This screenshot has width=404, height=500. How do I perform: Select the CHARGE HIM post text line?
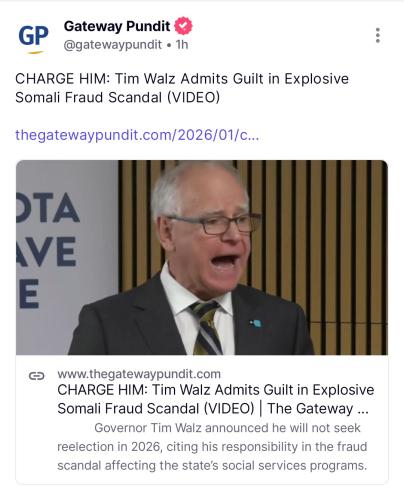(x=182, y=79)
